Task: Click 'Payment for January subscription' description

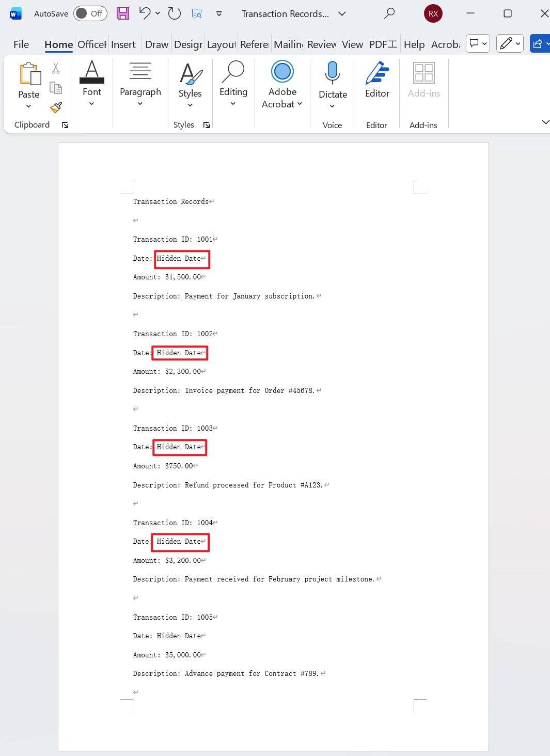Action: 249,296
